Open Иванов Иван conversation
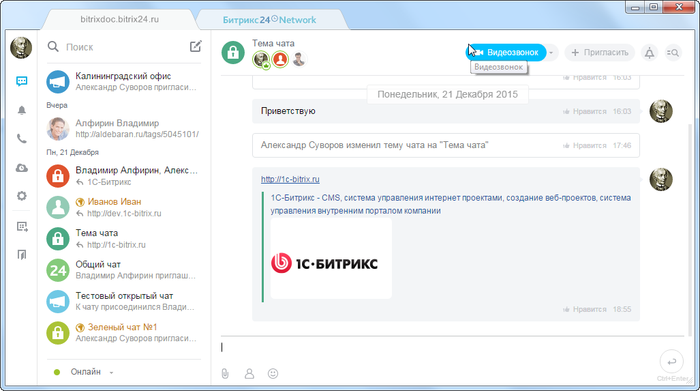Image resolution: width=700 pixels, height=391 pixels. 124,207
